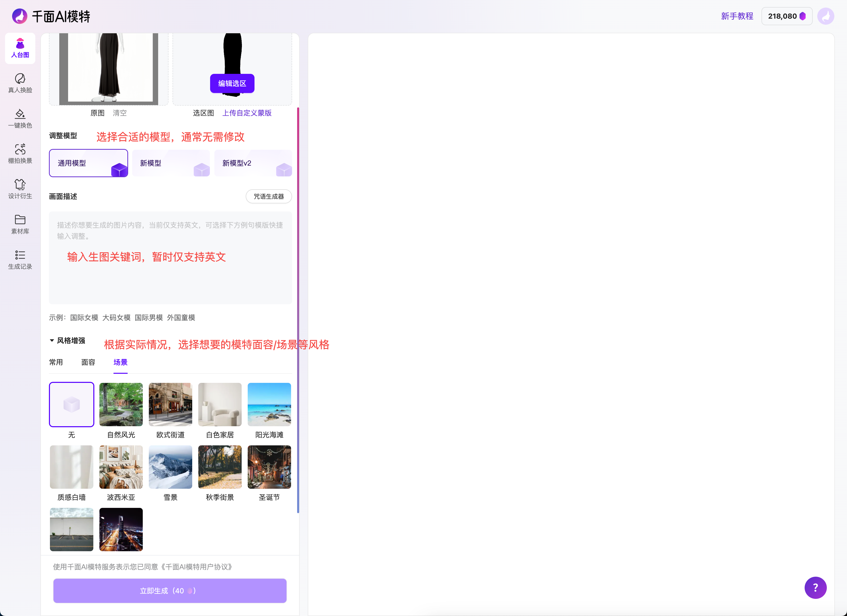The width and height of the screenshot is (847, 616).
Task: Select the 欧式街道 scene thumbnail
Action: coord(170,405)
